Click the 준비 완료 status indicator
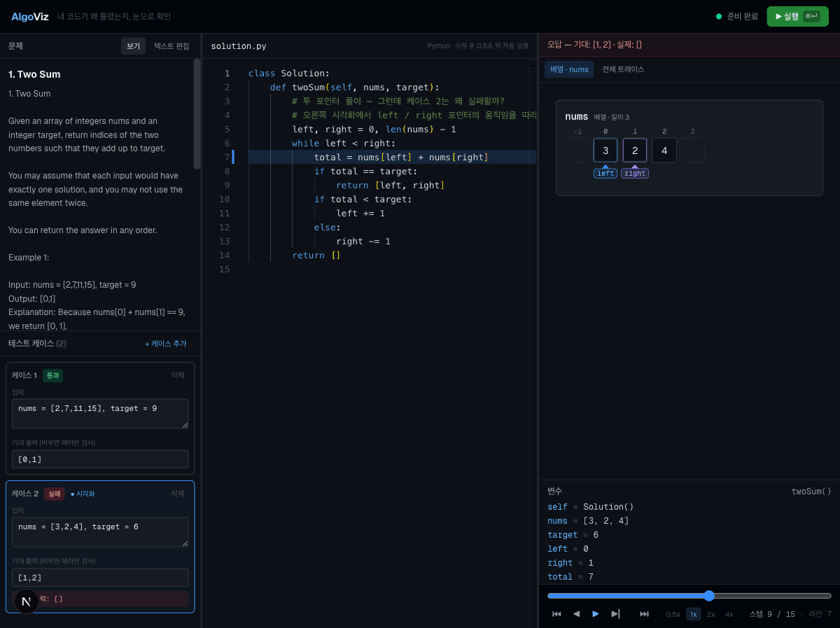Screen dimensions: 840x628 pos(737,16)
